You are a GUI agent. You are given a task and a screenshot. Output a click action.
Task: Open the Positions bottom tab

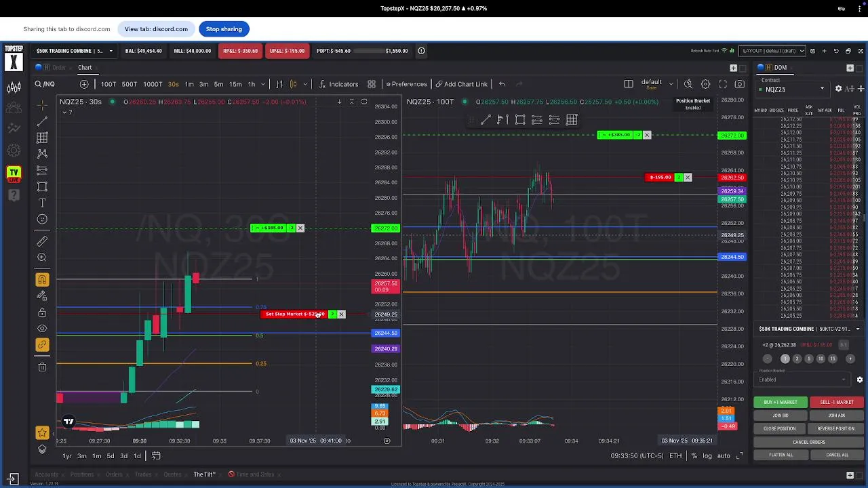coord(82,474)
